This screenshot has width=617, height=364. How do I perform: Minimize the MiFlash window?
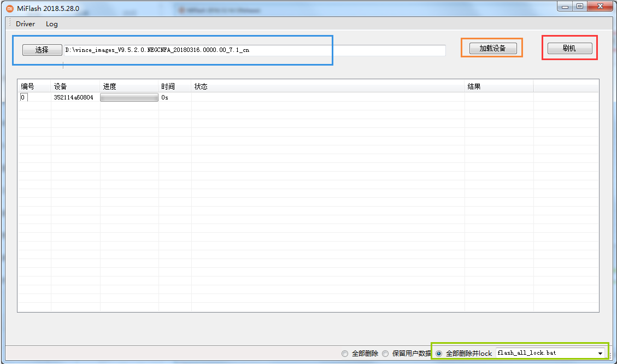[x=565, y=7]
